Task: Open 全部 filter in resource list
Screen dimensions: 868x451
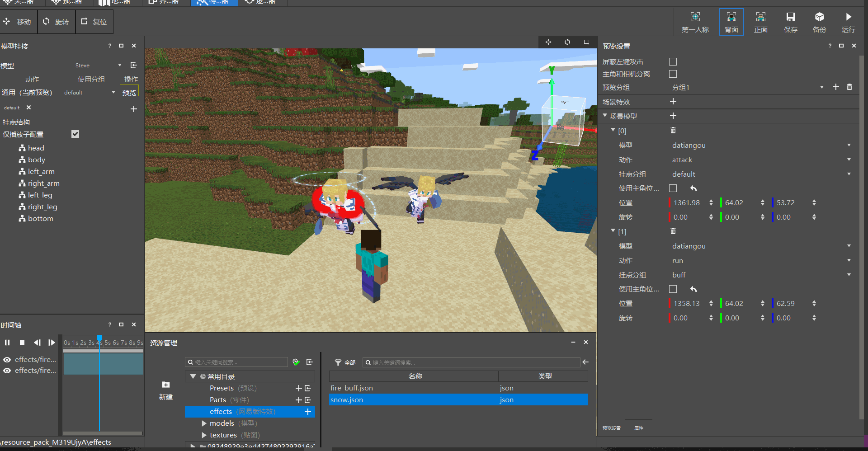Action: pos(345,362)
